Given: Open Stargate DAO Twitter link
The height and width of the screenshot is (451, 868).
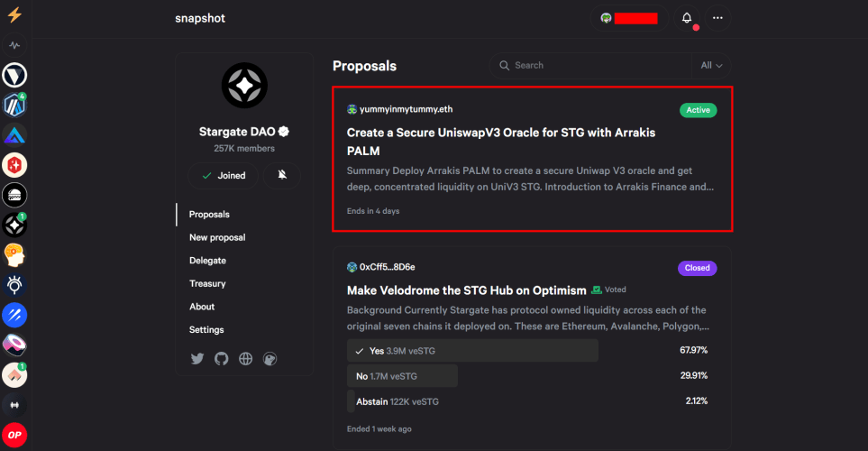Looking at the screenshot, I should 197,358.
